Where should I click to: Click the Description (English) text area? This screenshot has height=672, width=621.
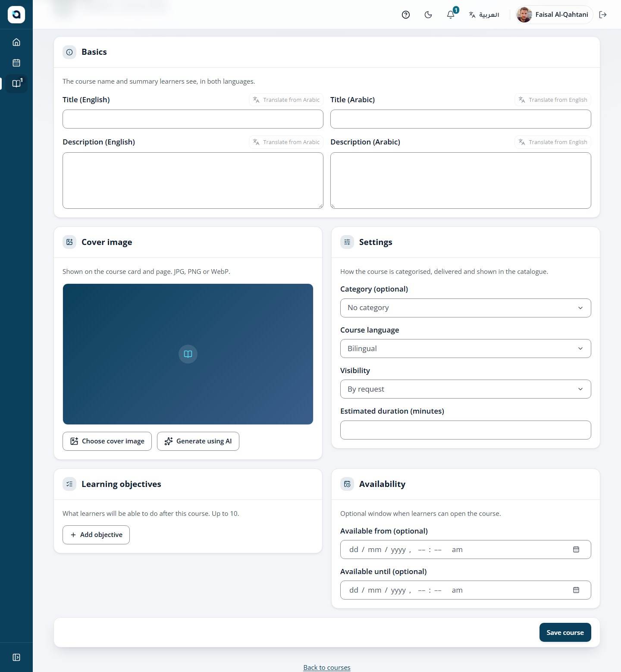[x=193, y=180]
